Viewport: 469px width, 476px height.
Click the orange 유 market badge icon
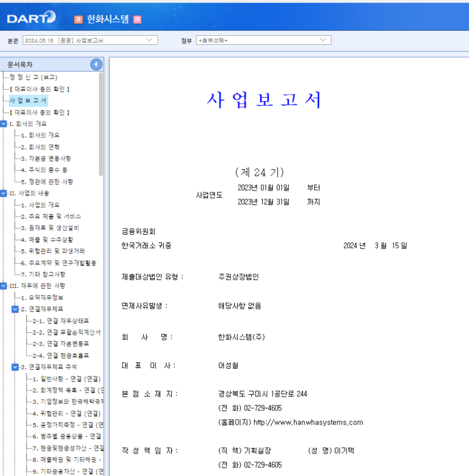pos(78,19)
